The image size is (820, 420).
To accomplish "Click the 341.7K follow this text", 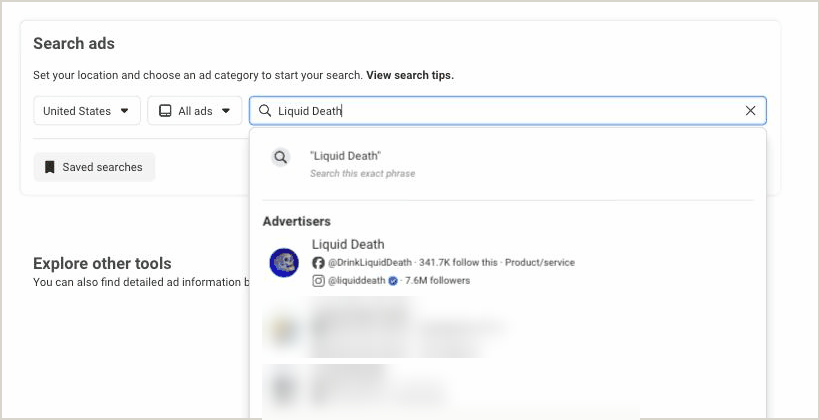I will [458, 263].
